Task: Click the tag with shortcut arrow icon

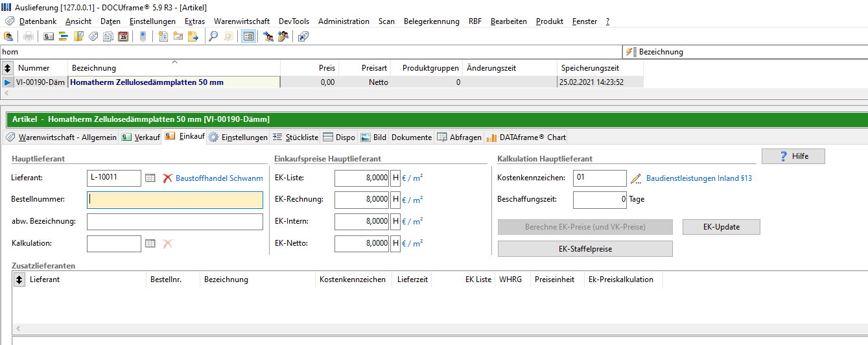Action: [x=303, y=36]
